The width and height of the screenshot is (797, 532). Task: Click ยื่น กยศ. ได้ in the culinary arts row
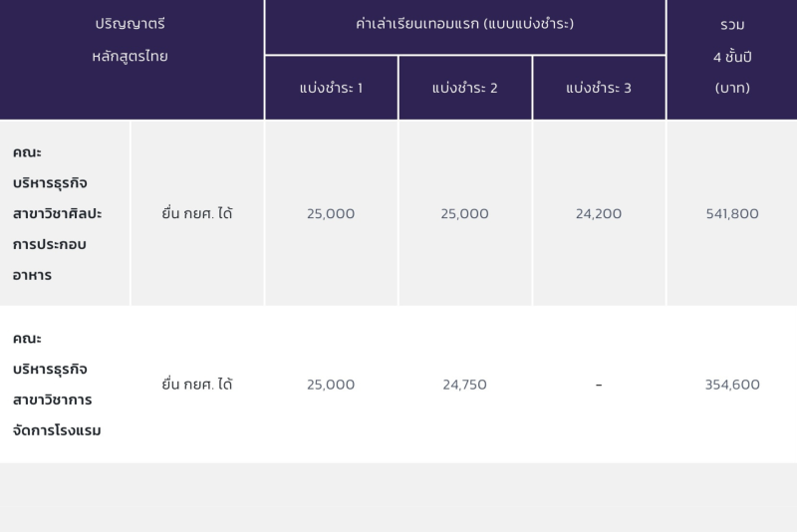pos(197,213)
